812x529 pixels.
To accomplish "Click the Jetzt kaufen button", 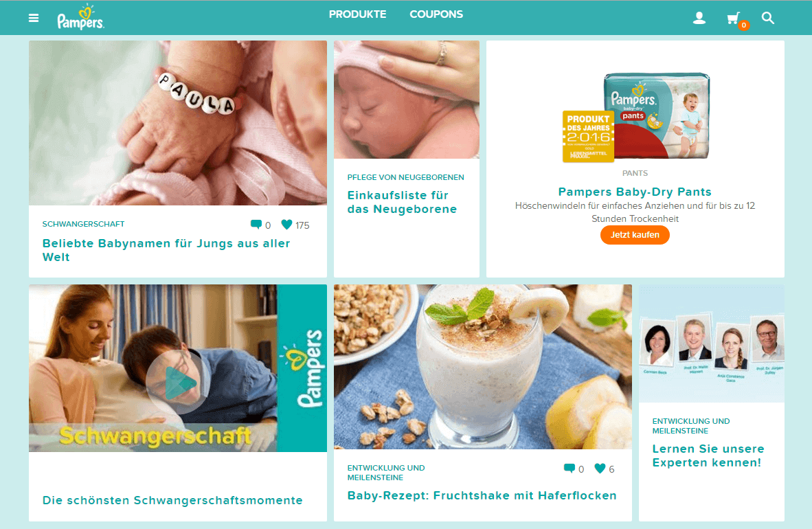I will (x=635, y=235).
